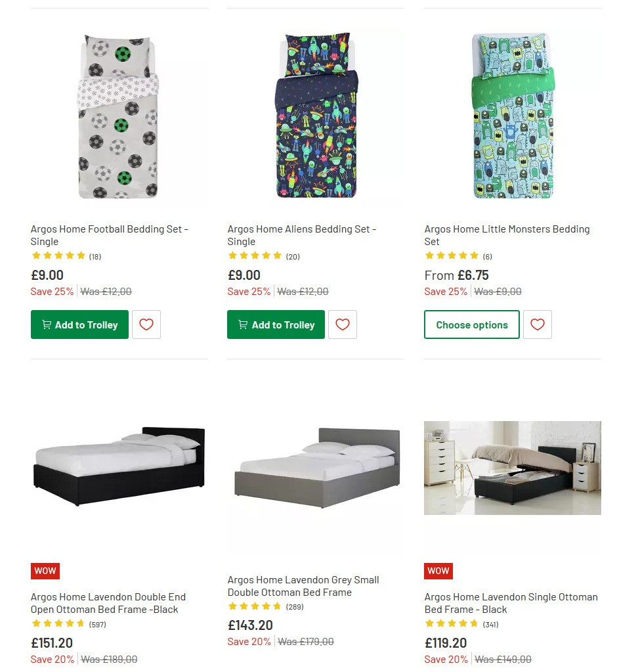This screenshot has width=617, height=672.
Task: Select the review count for the Aliens Bedding Set
Action: (x=292, y=256)
